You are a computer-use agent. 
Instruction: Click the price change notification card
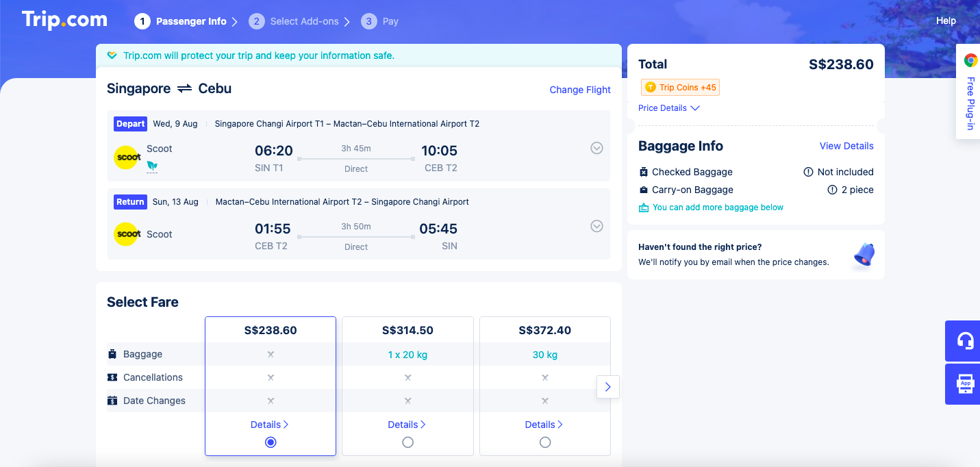point(756,255)
